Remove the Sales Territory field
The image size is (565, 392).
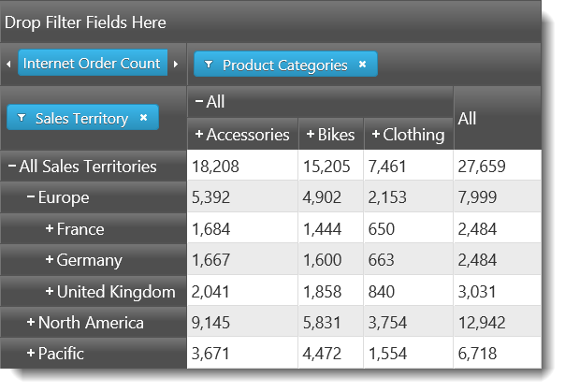pyautogui.click(x=143, y=119)
